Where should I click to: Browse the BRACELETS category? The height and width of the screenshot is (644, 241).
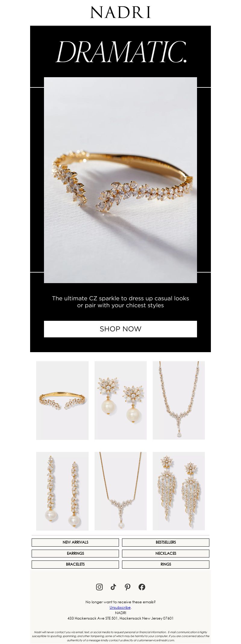[75, 564]
